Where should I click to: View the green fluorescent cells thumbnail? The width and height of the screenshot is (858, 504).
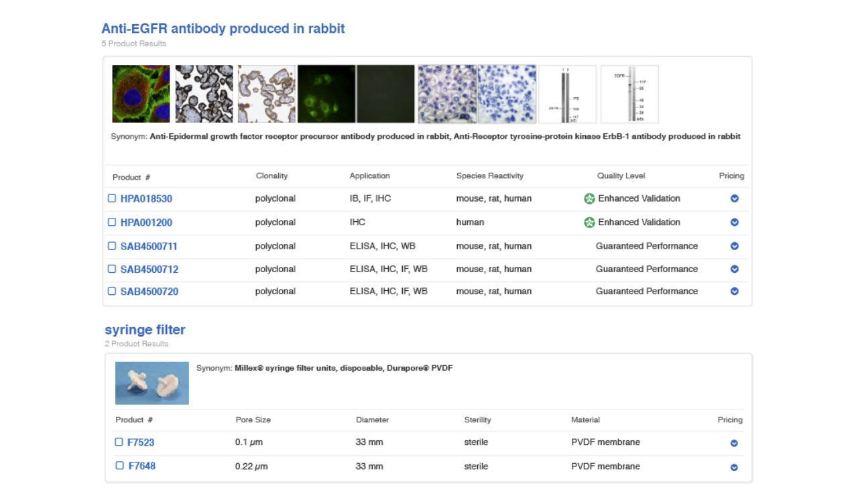click(326, 94)
